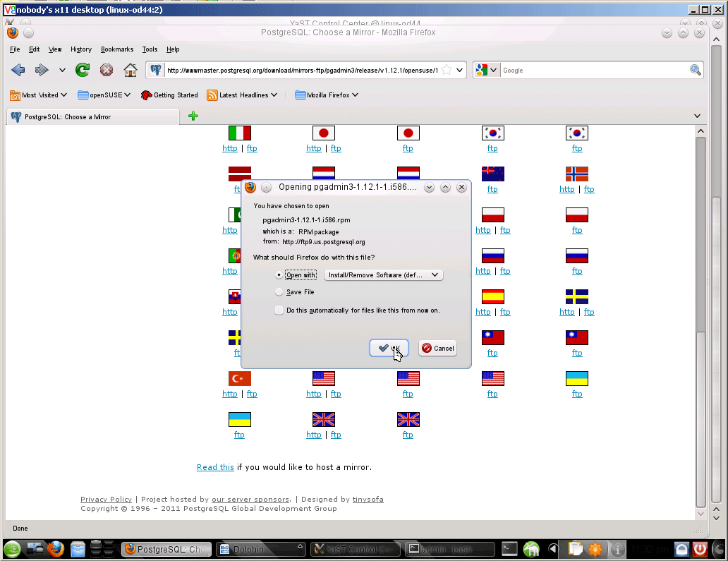
Task: Switch to admin : bash taskbar entry
Action: [449, 550]
